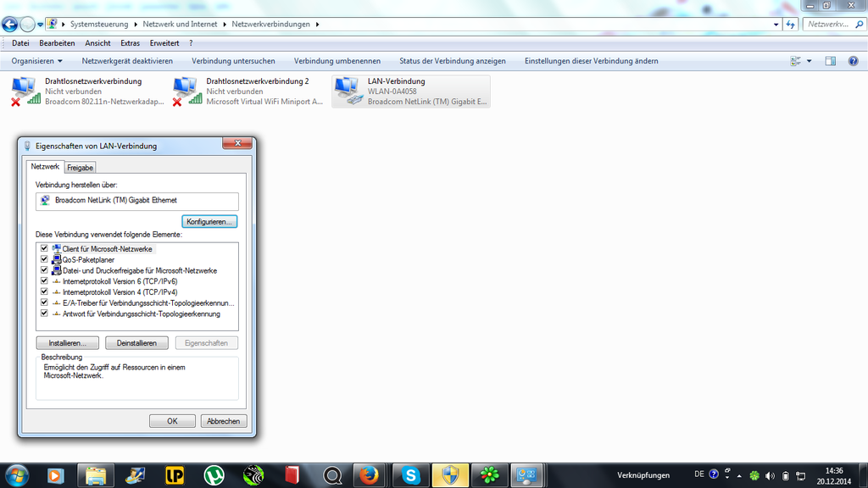Click the DE language indicator
Screen dimensions: 868x488
(699, 474)
